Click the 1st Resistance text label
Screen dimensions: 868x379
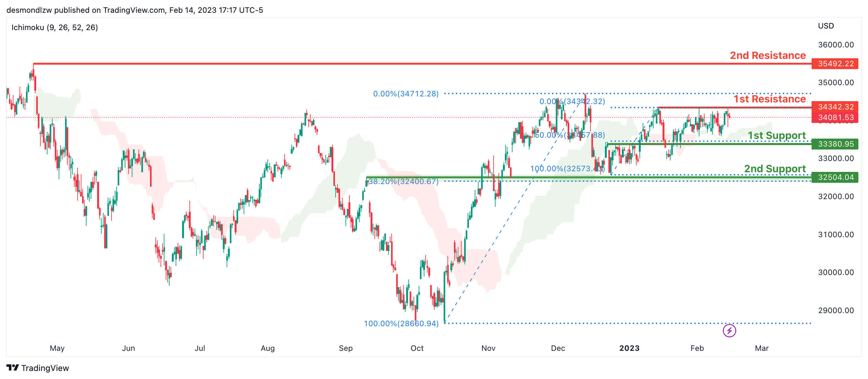point(770,99)
